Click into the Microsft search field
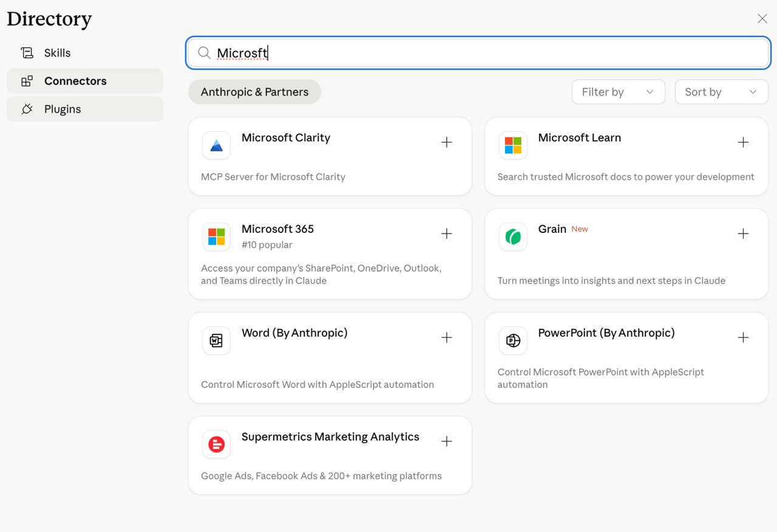 478,53
